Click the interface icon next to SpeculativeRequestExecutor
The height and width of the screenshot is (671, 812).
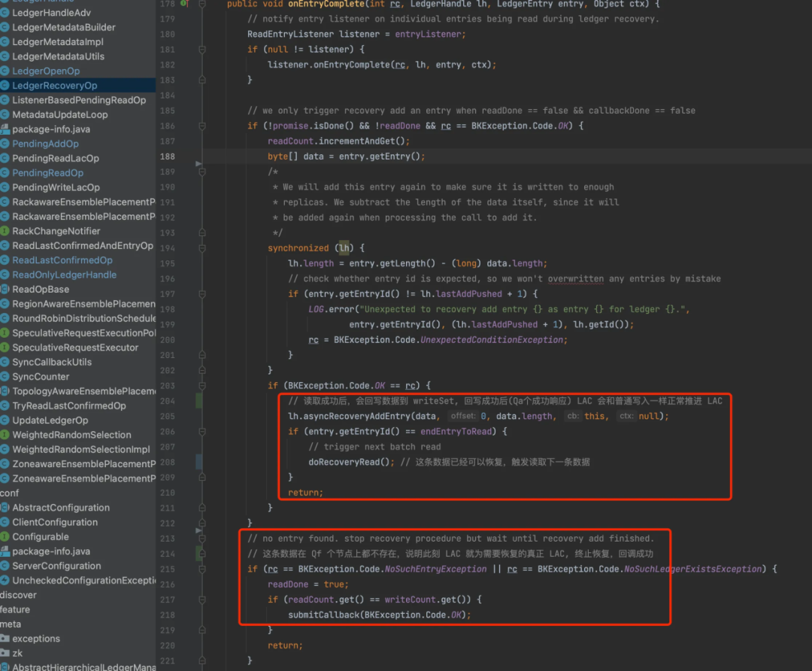[5, 348]
